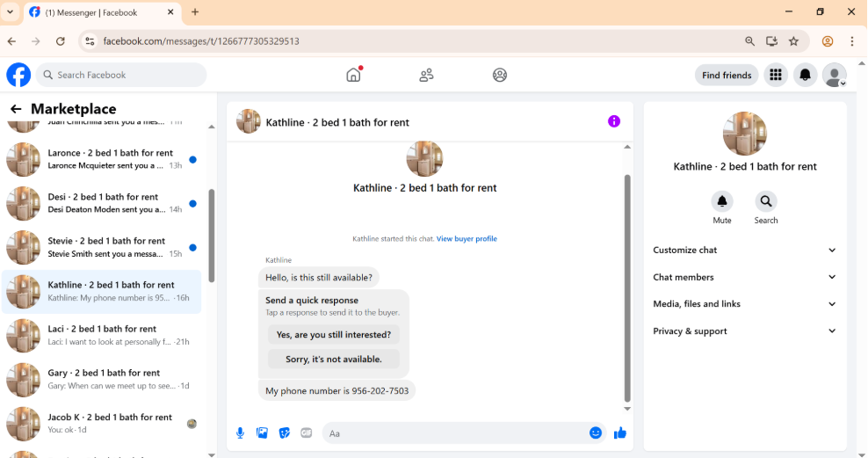
Task: Open the notifications bell in header
Action: click(x=805, y=75)
